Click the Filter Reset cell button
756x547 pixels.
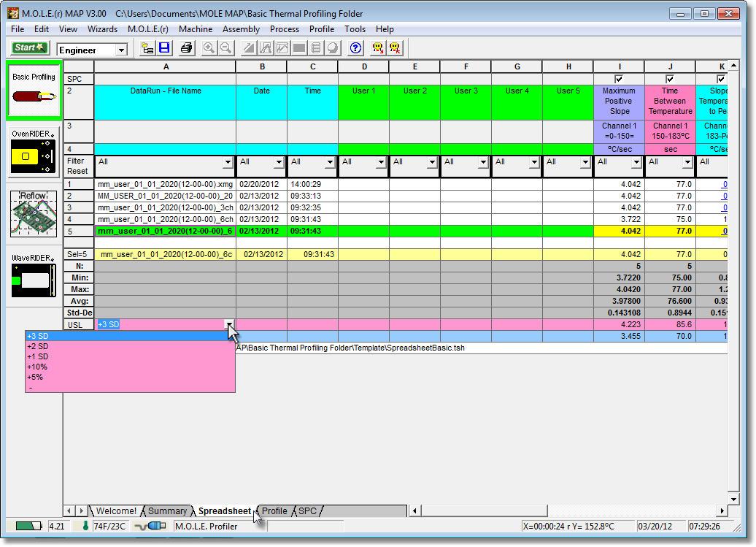pos(79,166)
